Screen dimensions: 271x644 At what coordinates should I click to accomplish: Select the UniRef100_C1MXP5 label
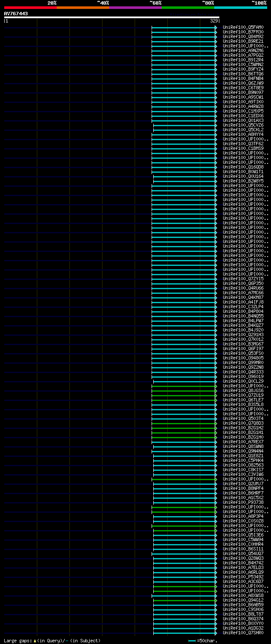[x=243, y=111]
